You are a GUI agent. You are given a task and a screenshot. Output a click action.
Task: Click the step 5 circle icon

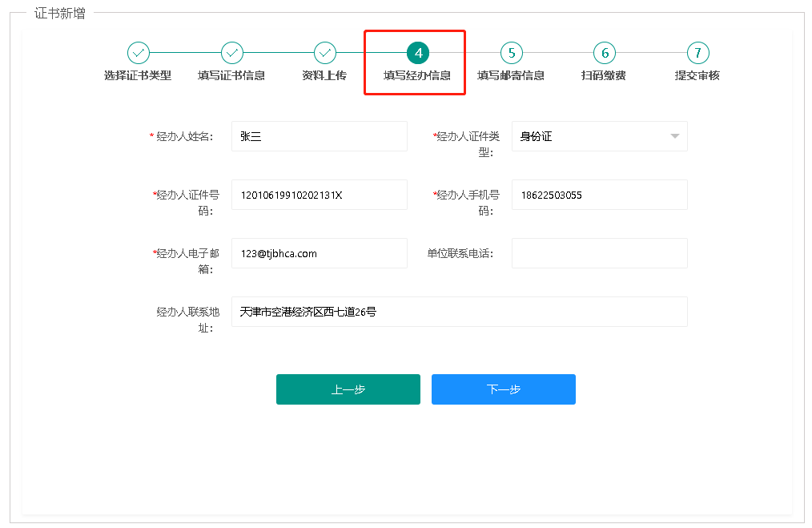pyautogui.click(x=511, y=53)
